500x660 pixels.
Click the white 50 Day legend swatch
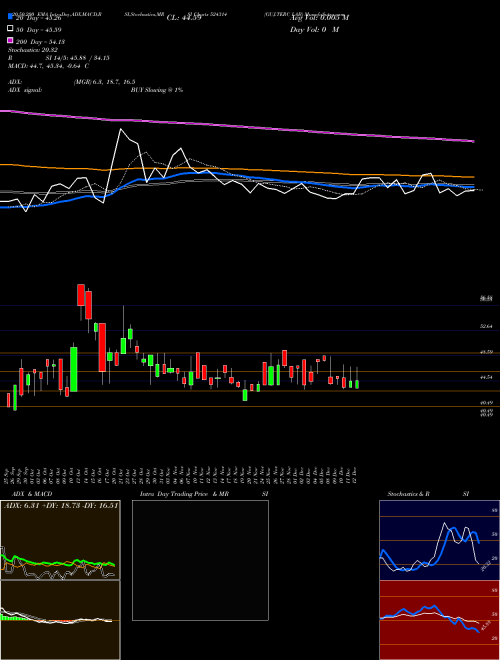click(10, 29)
